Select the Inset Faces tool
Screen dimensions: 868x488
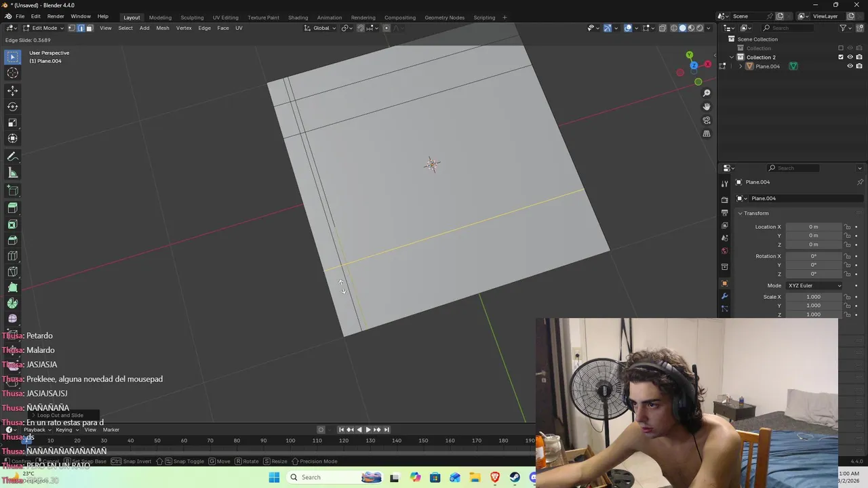13,224
